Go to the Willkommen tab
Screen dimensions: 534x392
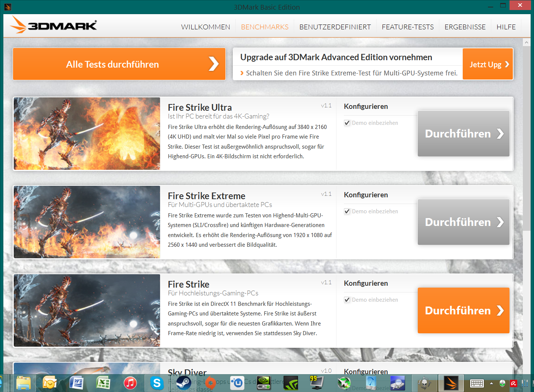(x=206, y=27)
